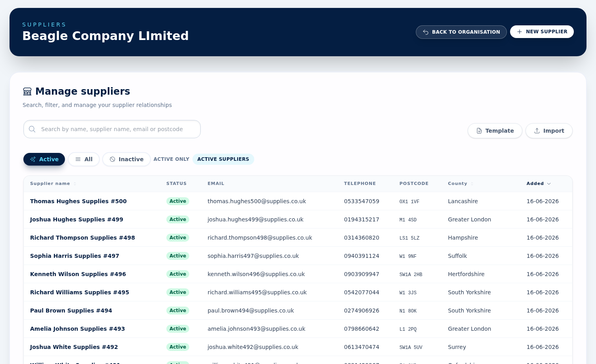
Task: Click the magnifier icon in search box
Action: [32, 129]
